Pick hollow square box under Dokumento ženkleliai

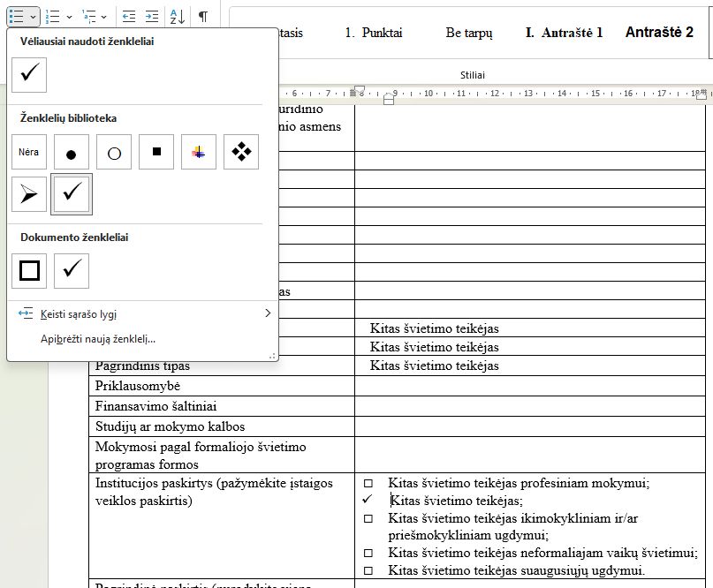(x=29, y=270)
